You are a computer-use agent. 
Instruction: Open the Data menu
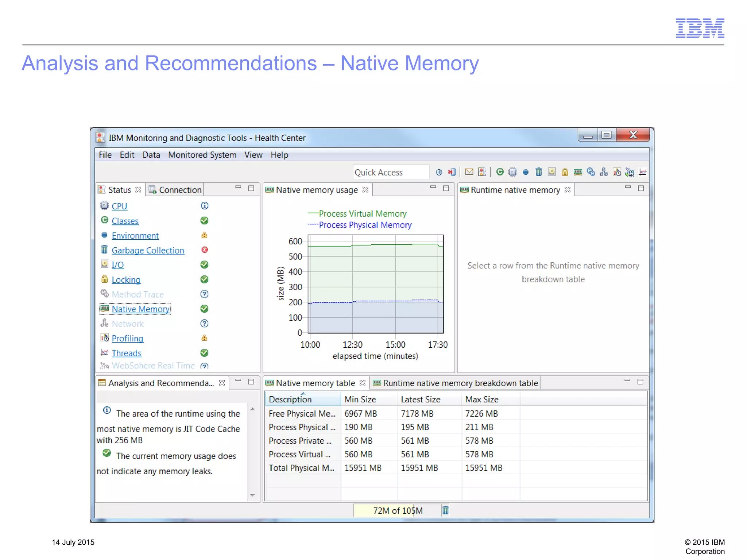coord(151,155)
